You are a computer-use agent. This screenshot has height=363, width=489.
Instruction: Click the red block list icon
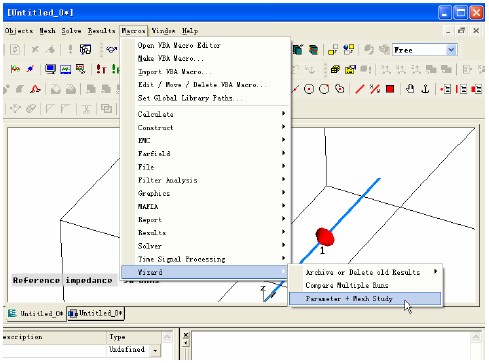[476, 89]
